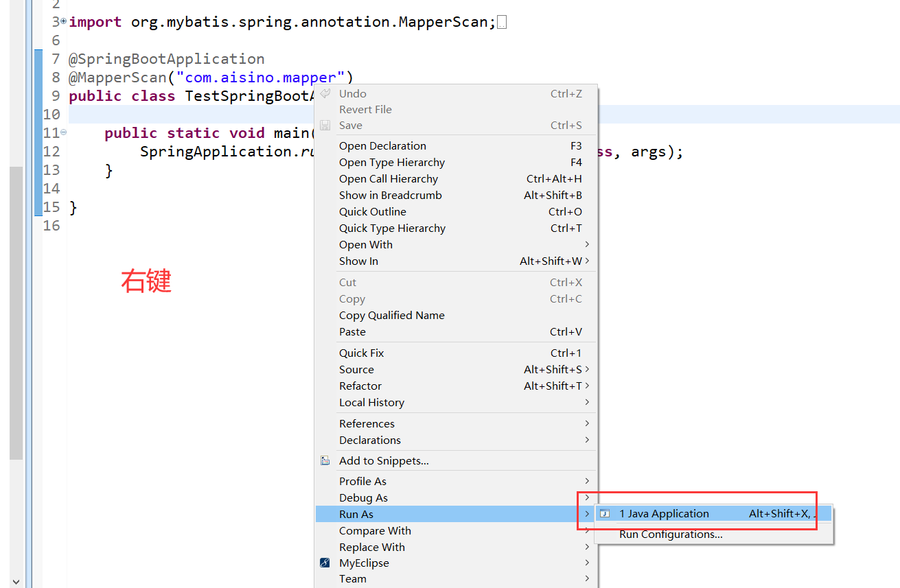This screenshot has width=900, height=588.
Task: Run as 1 Java Application
Action: 713,514
